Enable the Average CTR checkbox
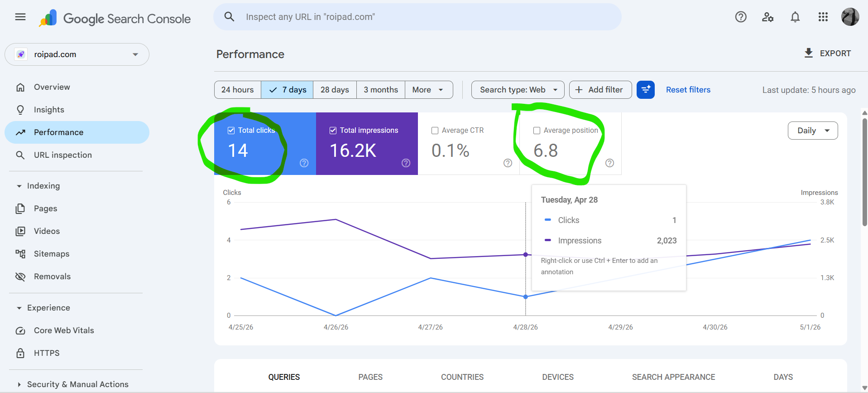868x393 pixels. pyautogui.click(x=435, y=131)
